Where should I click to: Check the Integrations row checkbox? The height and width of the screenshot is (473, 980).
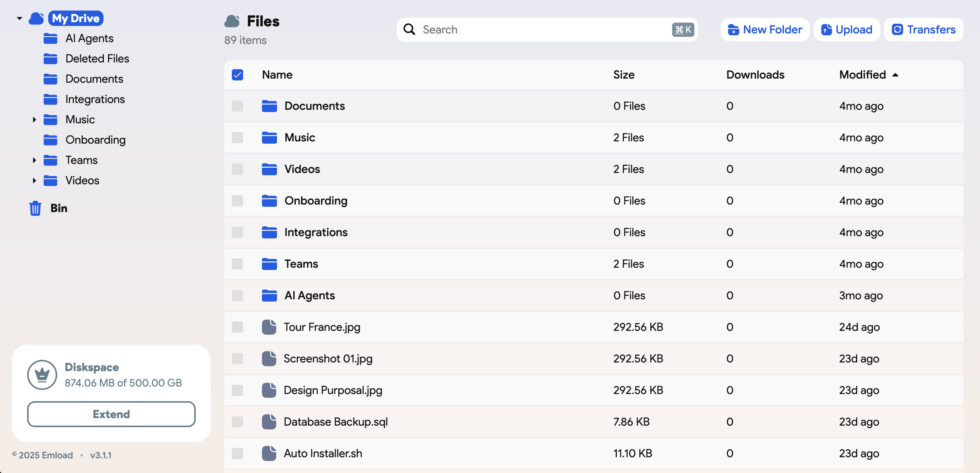point(237,232)
